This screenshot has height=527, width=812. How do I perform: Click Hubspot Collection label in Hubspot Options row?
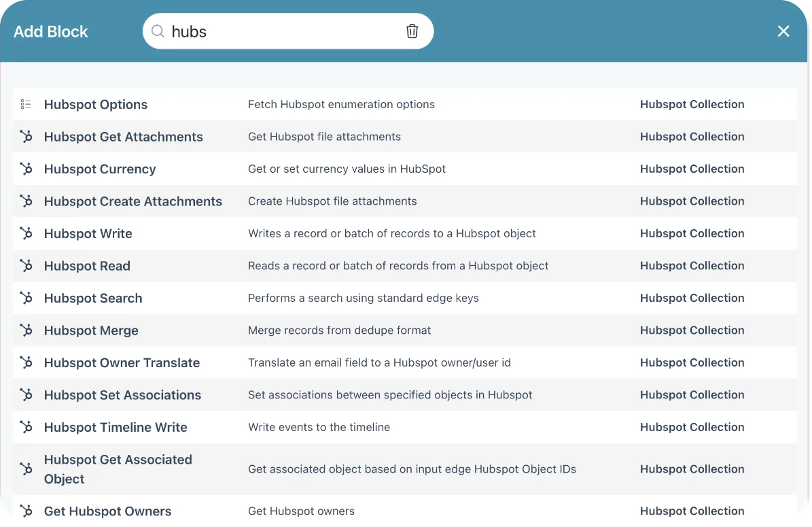coord(692,104)
